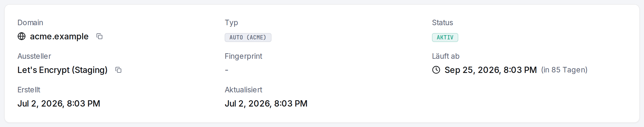Click the AKTIV status badge
Image resolution: width=644 pixels, height=127 pixels.
coord(445,38)
